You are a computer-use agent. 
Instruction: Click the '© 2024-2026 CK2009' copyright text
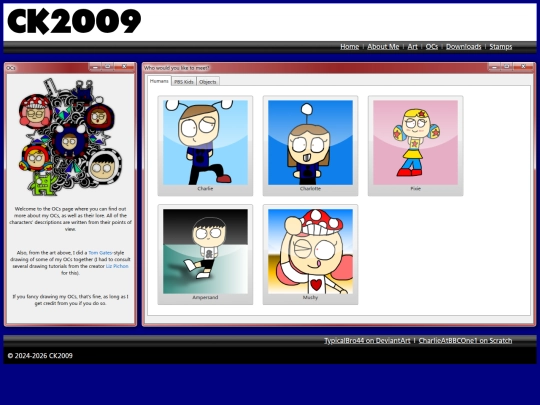click(40, 355)
